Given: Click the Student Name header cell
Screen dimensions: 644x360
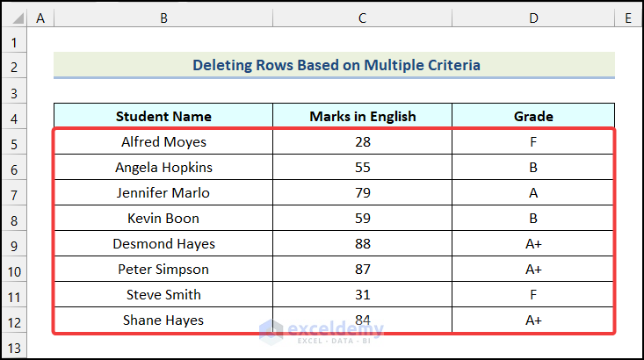Looking at the screenshot, I should pyautogui.click(x=163, y=116).
